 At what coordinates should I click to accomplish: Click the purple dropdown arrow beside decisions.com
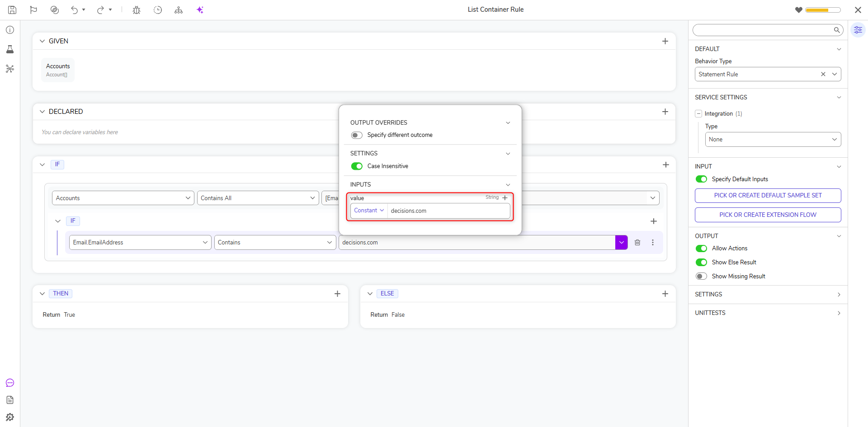click(621, 243)
